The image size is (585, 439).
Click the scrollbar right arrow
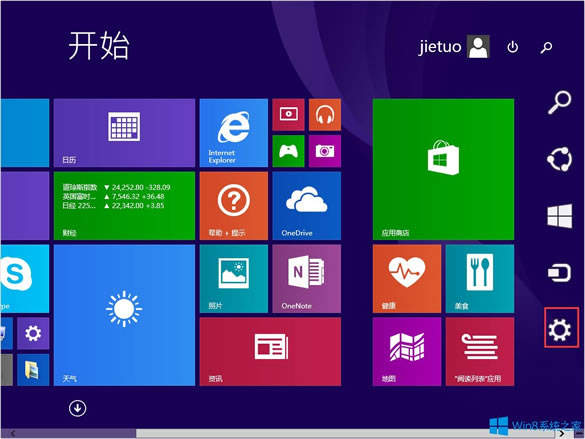click(x=562, y=434)
